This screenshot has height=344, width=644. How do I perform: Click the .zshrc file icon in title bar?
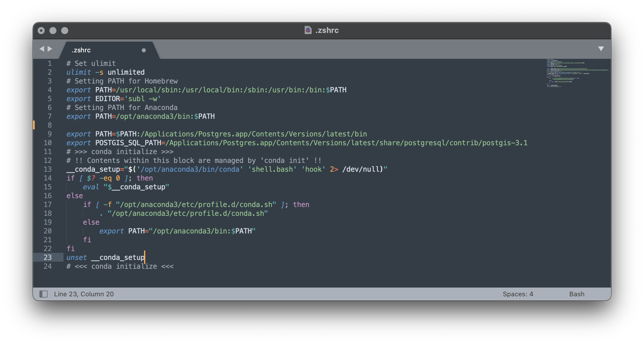[x=308, y=30]
